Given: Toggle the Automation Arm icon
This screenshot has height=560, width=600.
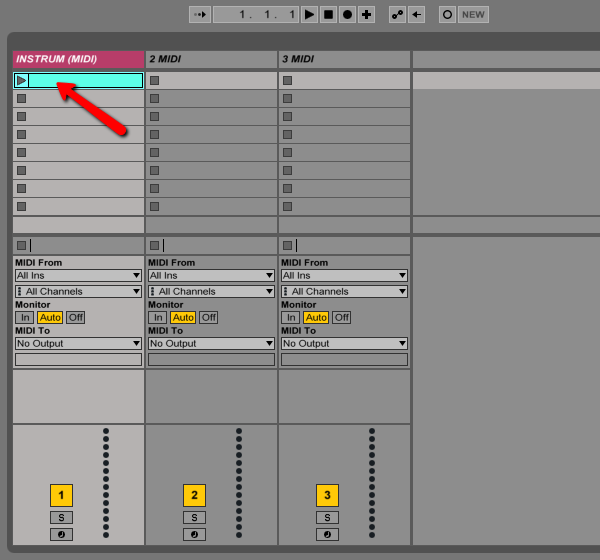Looking at the screenshot, I should tap(397, 15).
